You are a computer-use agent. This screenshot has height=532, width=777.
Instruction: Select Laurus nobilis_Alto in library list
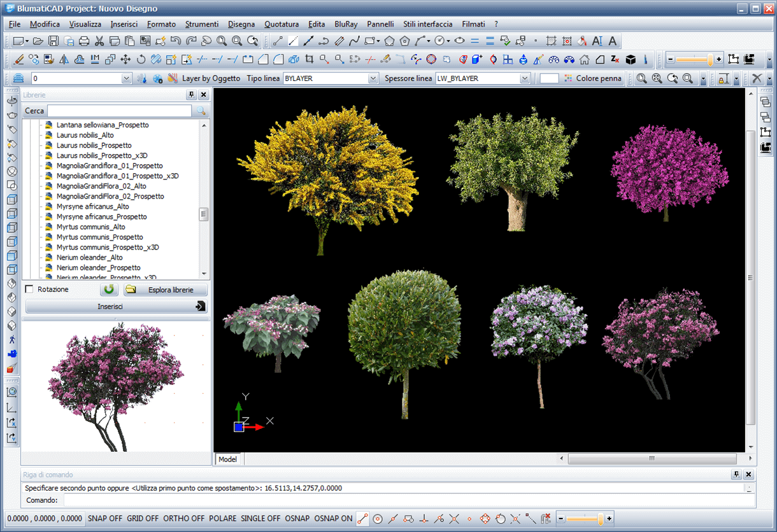coord(85,135)
